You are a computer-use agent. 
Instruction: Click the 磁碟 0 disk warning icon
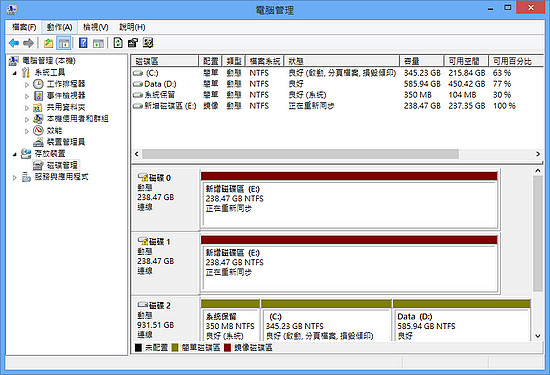tap(142, 177)
